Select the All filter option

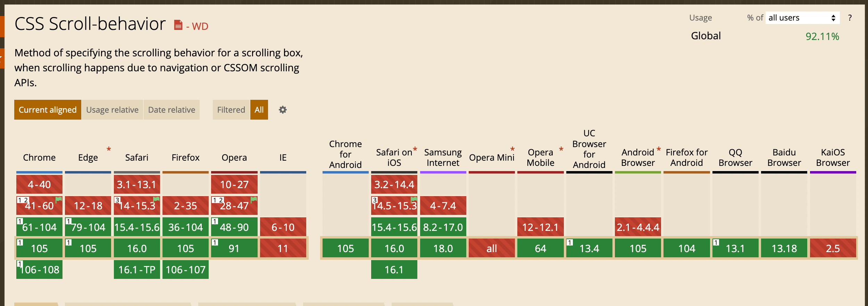(x=259, y=110)
